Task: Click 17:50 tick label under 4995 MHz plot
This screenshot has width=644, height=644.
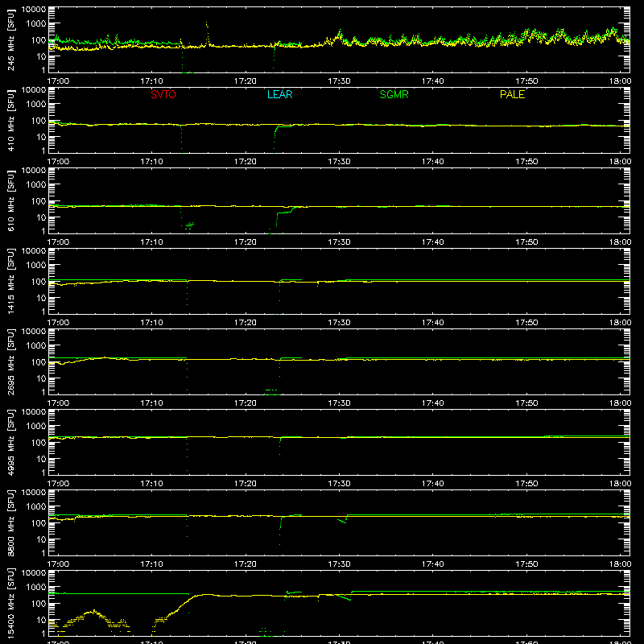Action: pyautogui.click(x=526, y=484)
